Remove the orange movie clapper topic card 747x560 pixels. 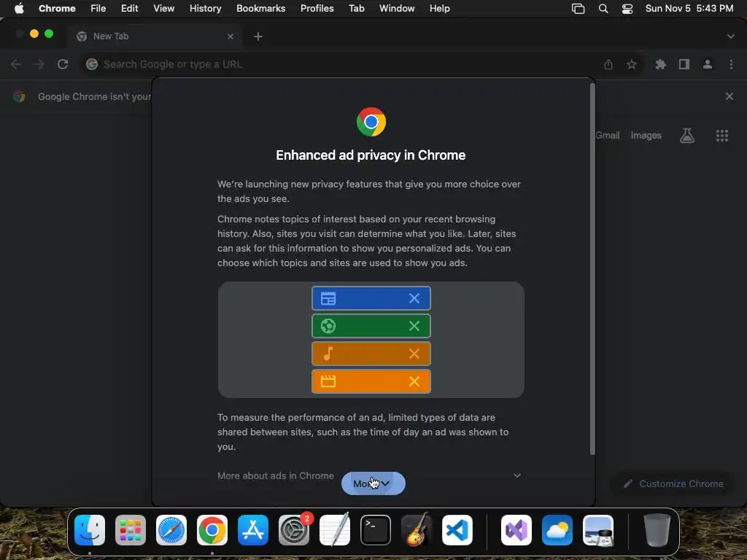(414, 381)
